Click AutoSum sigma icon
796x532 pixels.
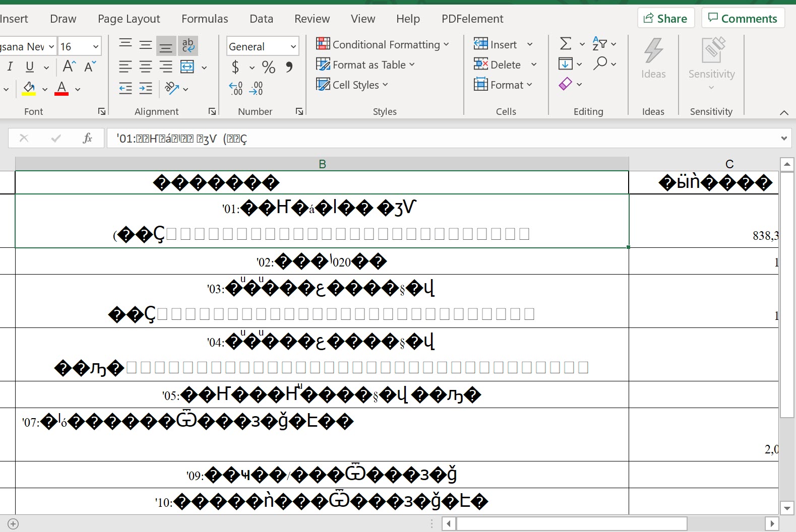pos(566,44)
